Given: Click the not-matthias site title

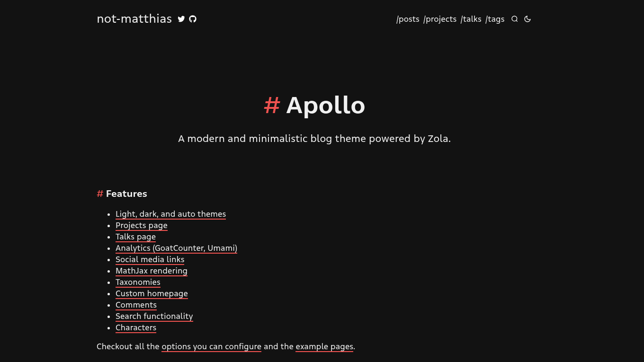Looking at the screenshot, I should pos(134,19).
